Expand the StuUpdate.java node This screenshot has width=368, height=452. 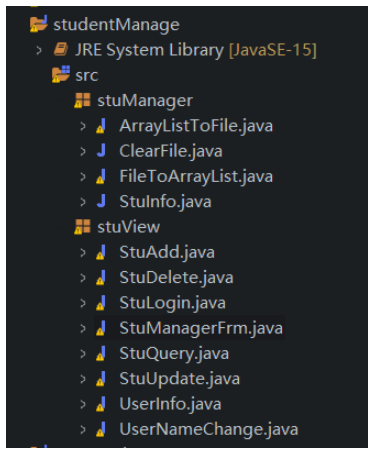pos(83,379)
